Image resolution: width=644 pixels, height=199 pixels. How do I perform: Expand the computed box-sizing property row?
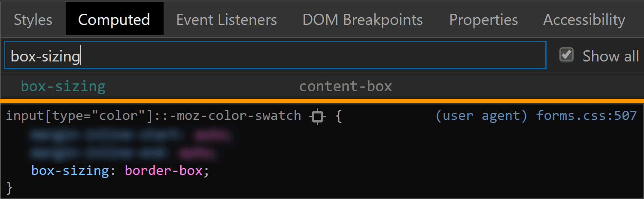tap(322, 86)
